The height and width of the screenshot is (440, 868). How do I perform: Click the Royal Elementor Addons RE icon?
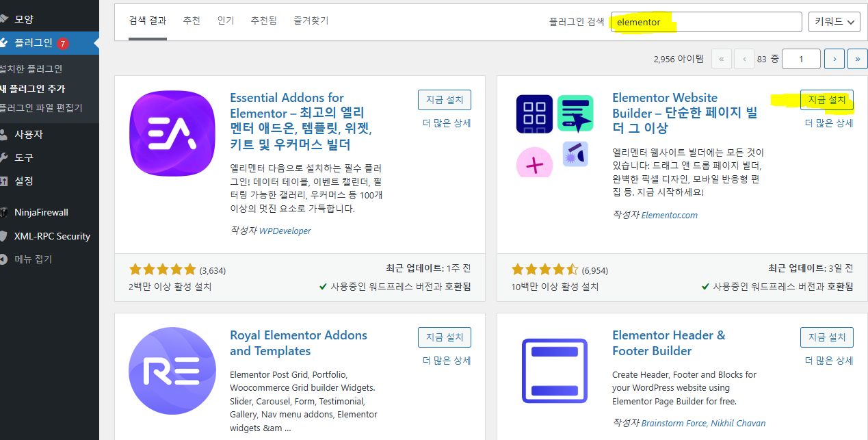(x=172, y=372)
